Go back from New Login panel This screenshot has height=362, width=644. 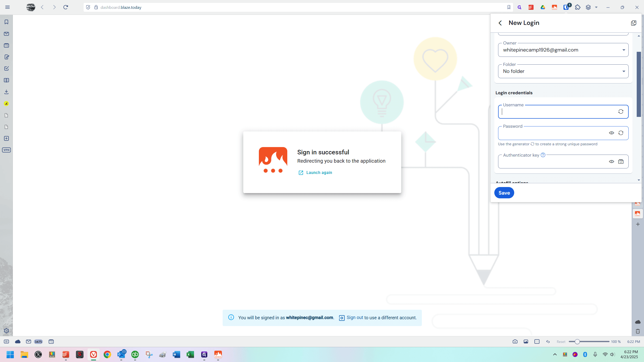(x=500, y=23)
